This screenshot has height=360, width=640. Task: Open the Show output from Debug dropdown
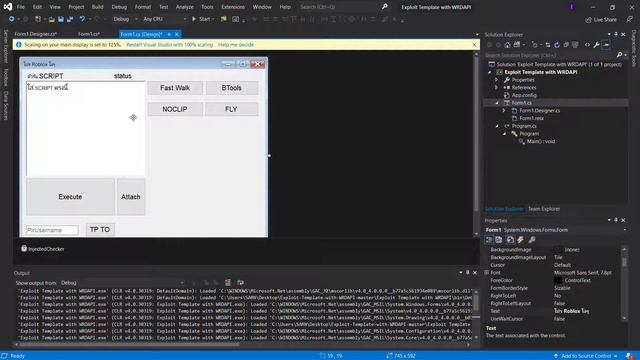click(122, 282)
